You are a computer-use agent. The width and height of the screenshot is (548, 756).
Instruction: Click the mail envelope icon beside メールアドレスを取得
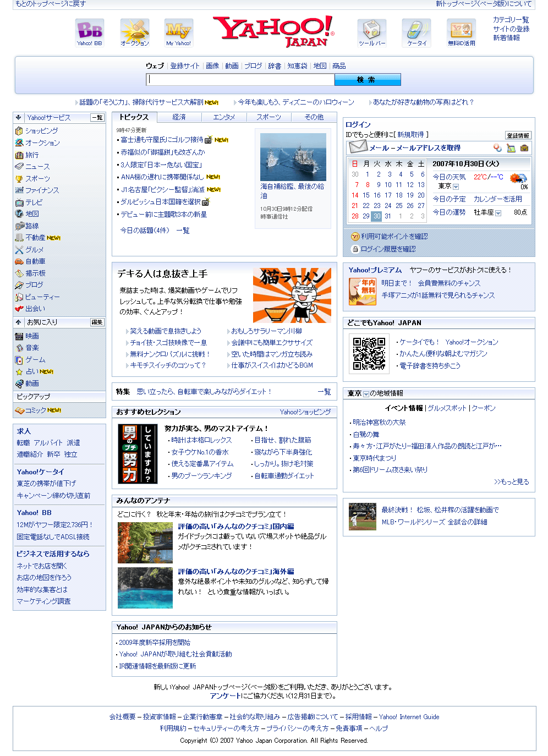(359, 147)
